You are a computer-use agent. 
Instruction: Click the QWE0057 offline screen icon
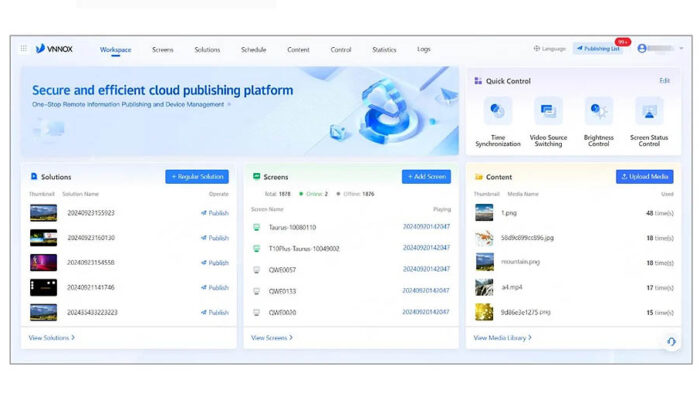pyautogui.click(x=257, y=270)
